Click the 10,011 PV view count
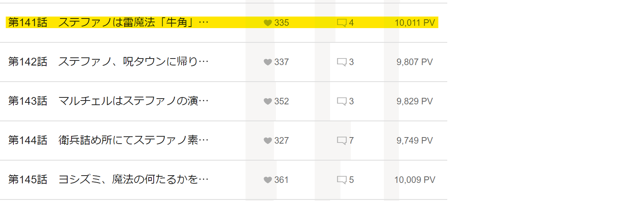Image resolution: width=644 pixels, height=201 pixels. pyautogui.click(x=415, y=23)
